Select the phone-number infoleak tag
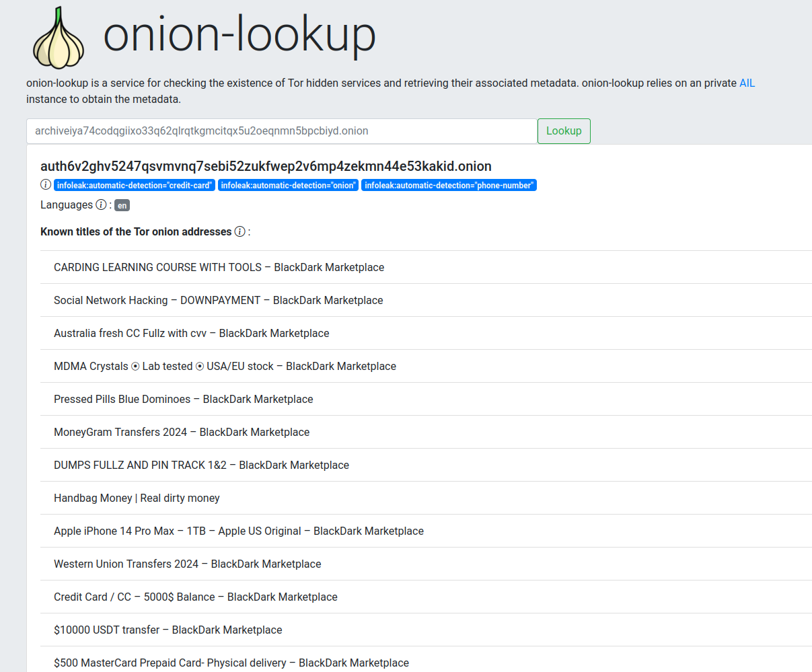812x672 pixels. pyautogui.click(x=449, y=186)
